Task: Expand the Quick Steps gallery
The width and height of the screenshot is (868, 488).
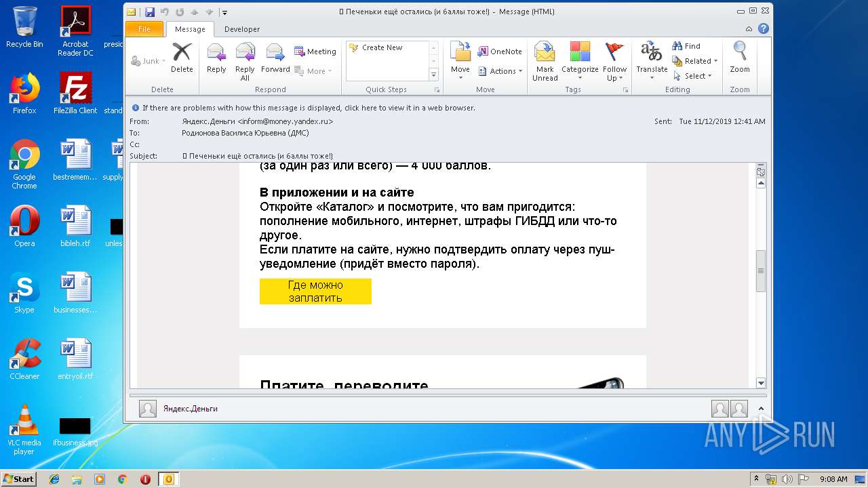Action: point(434,75)
